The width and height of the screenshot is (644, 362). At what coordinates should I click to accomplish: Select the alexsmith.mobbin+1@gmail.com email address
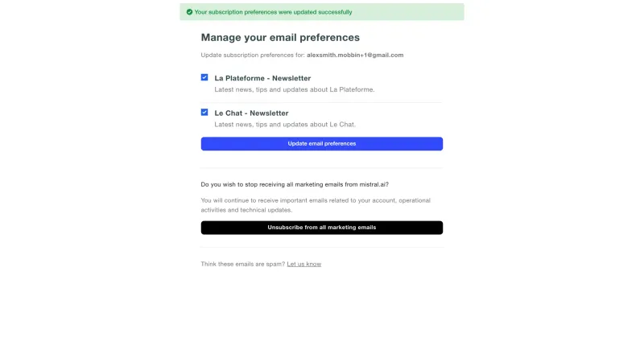click(355, 55)
